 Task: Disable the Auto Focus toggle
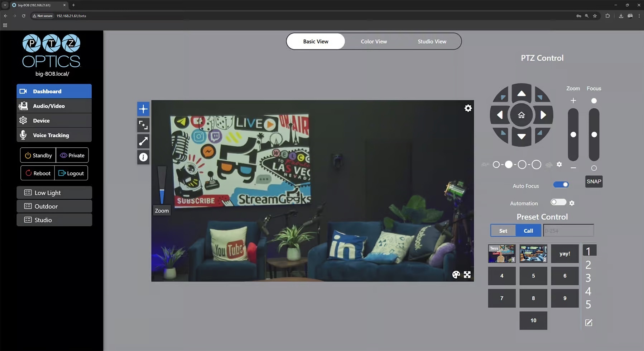(x=561, y=185)
